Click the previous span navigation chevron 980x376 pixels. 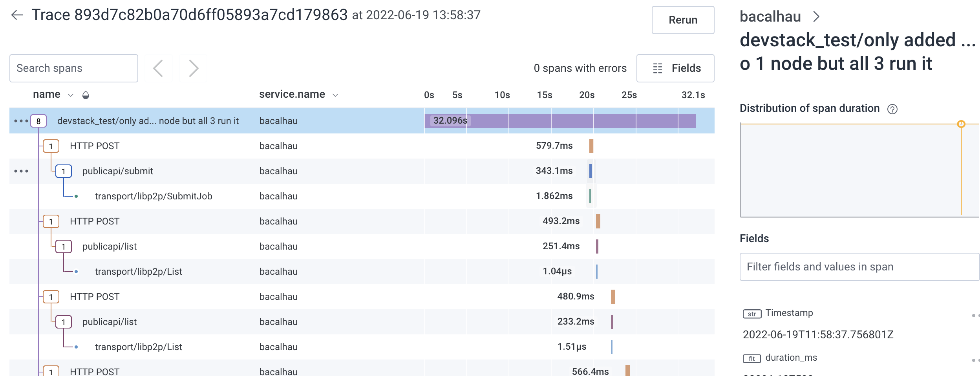(x=158, y=68)
